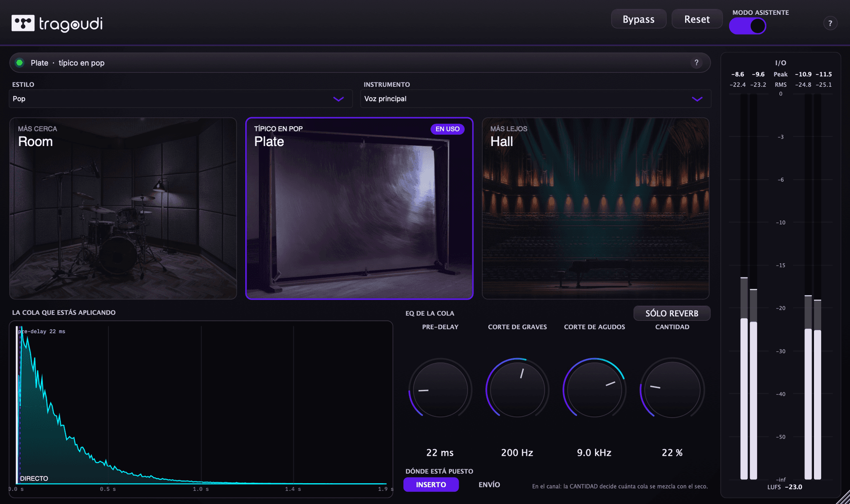Choose the Room reverb card
The image size is (850, 504).
(x=123, y=208)
